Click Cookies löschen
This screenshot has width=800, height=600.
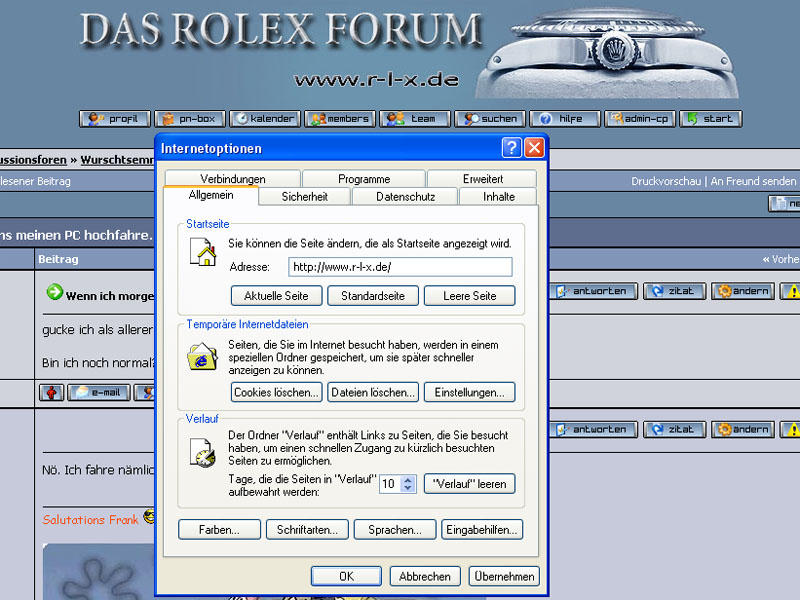[x=277, y=392]
